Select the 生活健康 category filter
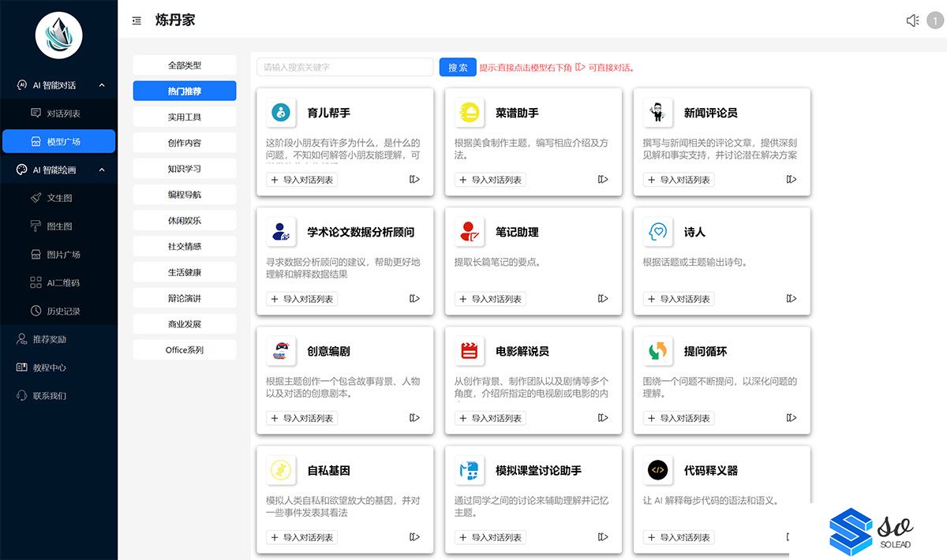Image resolution: width=947 pixels, height=560 pixels. coord(185,272)
